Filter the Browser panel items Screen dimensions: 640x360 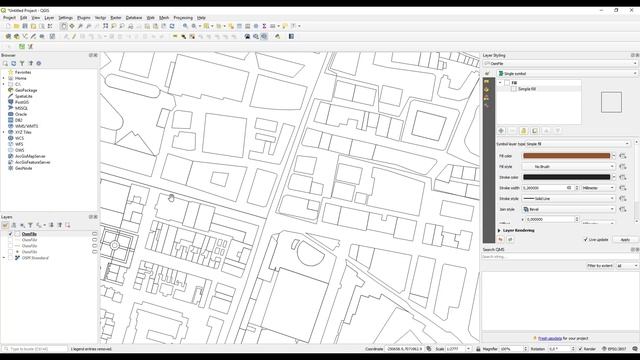click(x=22, y=63)
